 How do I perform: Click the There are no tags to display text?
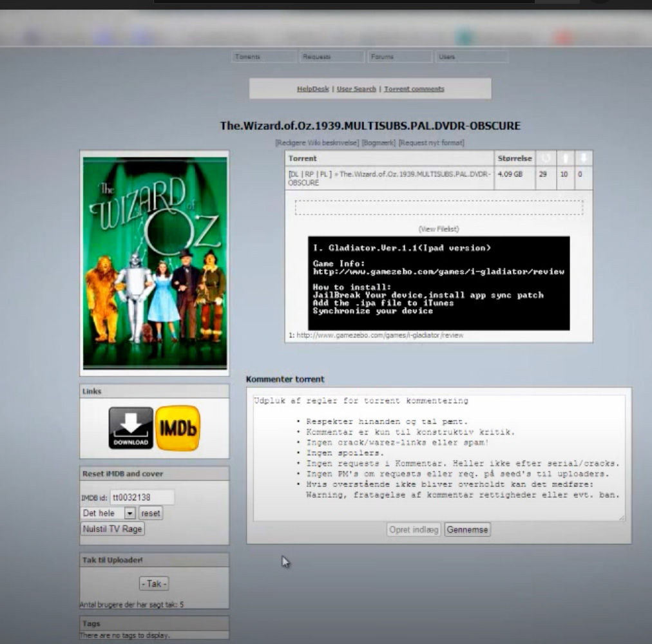(x=125, y=635)
